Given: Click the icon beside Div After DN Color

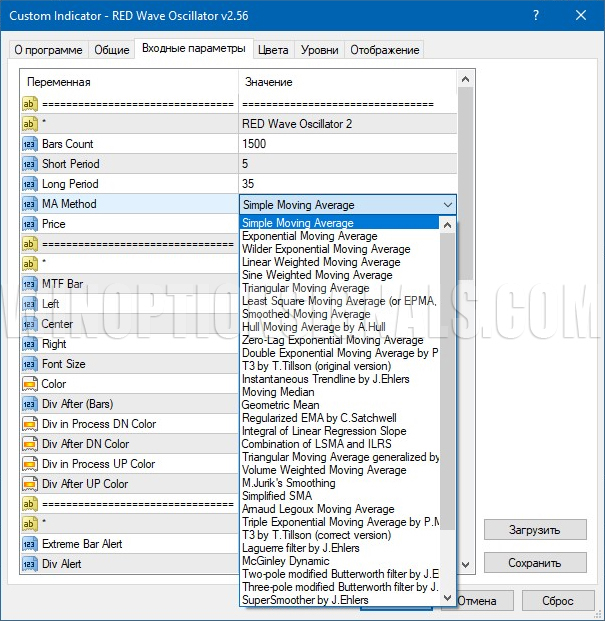Looking at the screenshot, I should tap(29, 444).
